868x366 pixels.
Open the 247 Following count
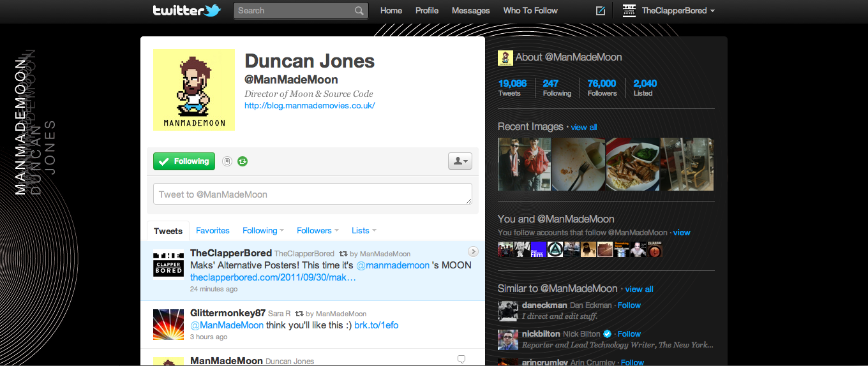557,87
